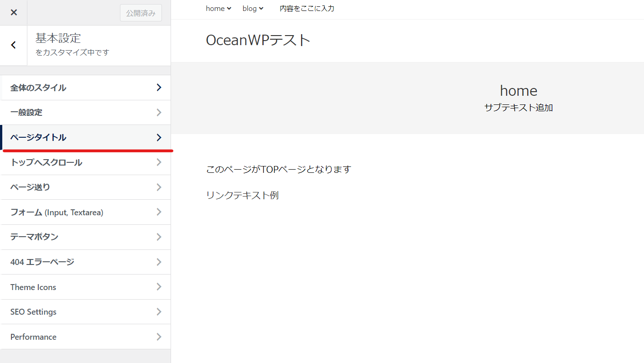Click the OceanWPテスト site title link
The width and height of the screenshot is (644, 363).
[x=258, y=40]
